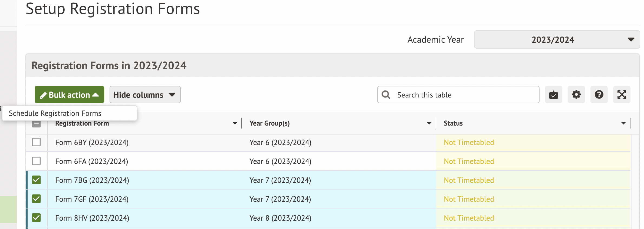This screenshot has width=644, height=229.
Task: Uncheck the Form 8HV row checkbox
Action: 36,218
